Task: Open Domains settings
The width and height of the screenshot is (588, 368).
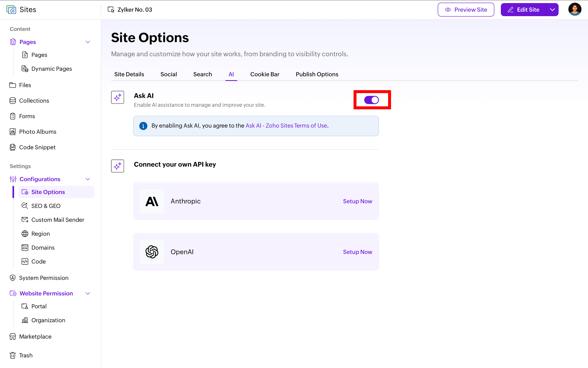Action: click(x=38, y=248)
